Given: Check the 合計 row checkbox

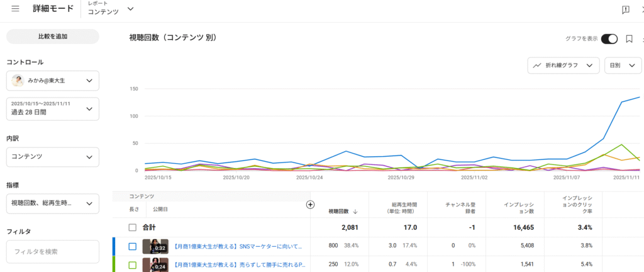Looking at the screenshot, I should tap(132, 227).
